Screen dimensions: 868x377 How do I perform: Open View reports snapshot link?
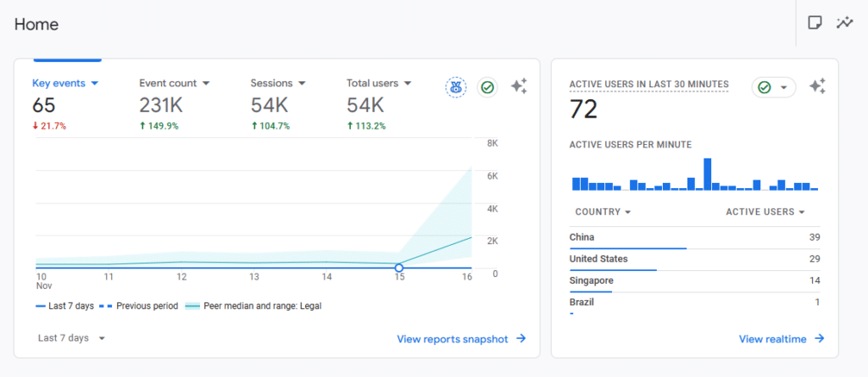pos(461,340)
